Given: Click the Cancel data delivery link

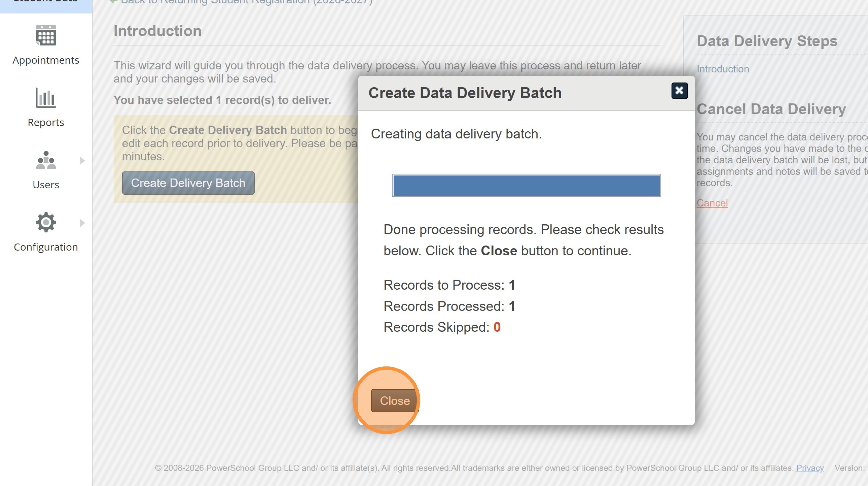Looking at the screenshot, I should 712,203.
